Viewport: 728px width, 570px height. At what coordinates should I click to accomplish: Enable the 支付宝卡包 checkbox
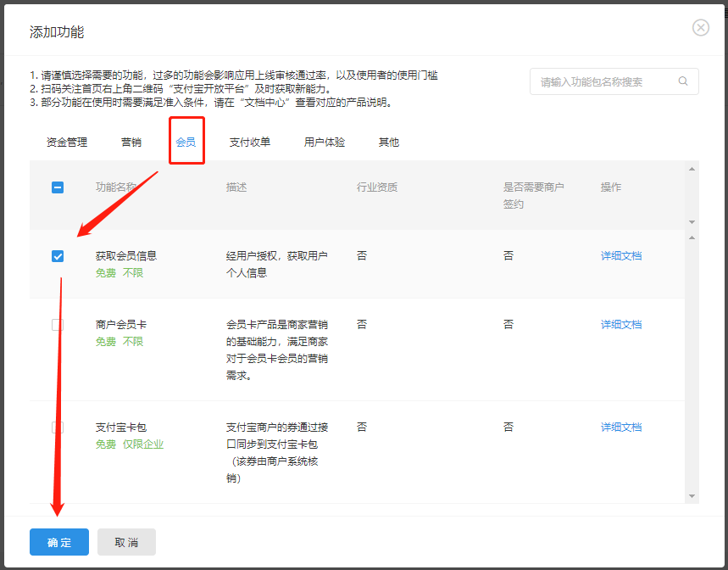58,427
